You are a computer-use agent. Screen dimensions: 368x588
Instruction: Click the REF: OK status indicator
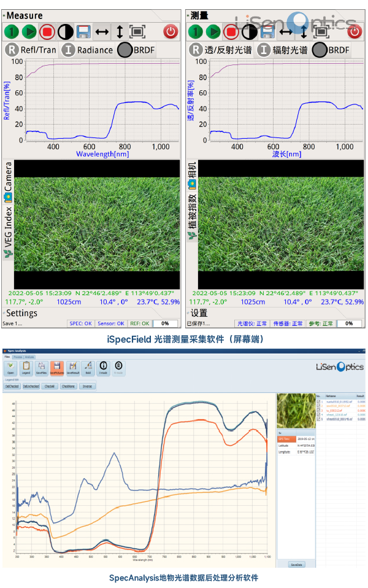point(140,323)
